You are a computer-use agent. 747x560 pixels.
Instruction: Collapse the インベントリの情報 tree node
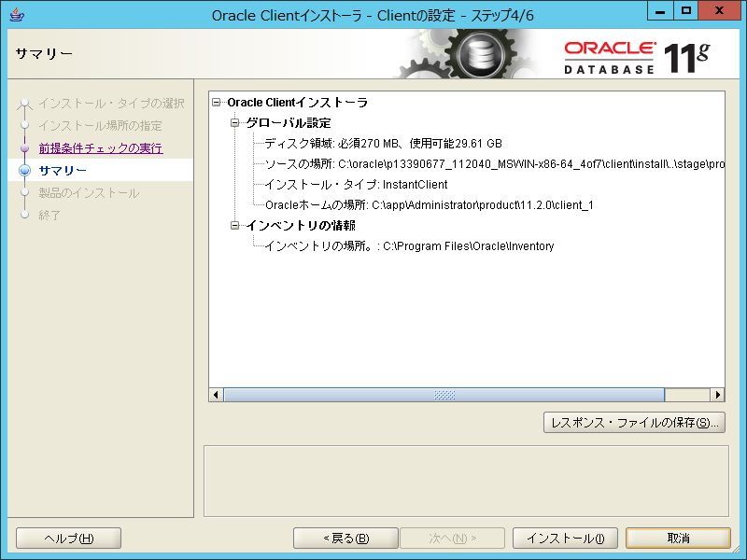(x=235, y=225)
